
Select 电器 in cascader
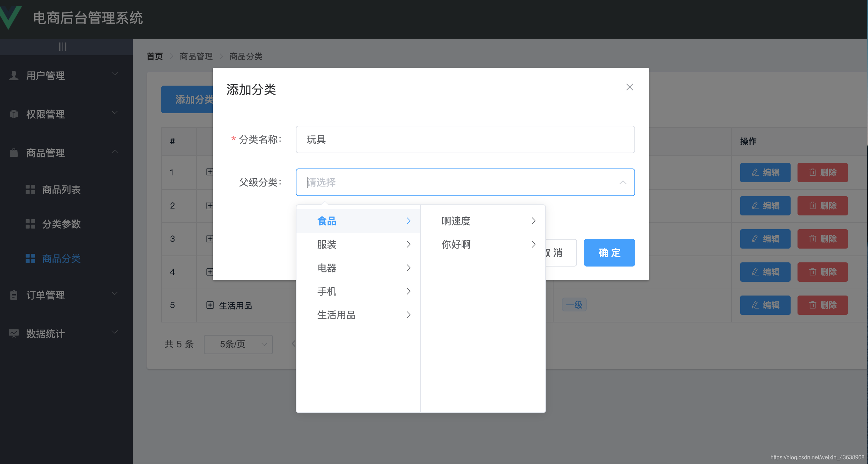(358, 268)
